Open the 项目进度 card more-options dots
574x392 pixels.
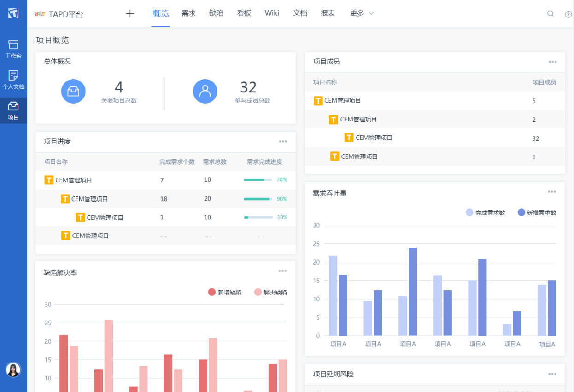click(283, 142)
